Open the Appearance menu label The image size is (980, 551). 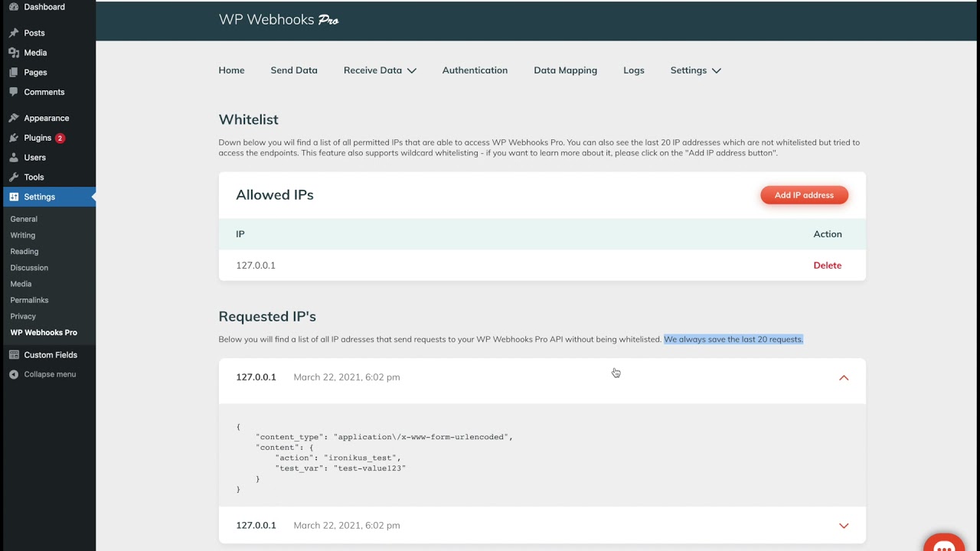tap(47, 118)
